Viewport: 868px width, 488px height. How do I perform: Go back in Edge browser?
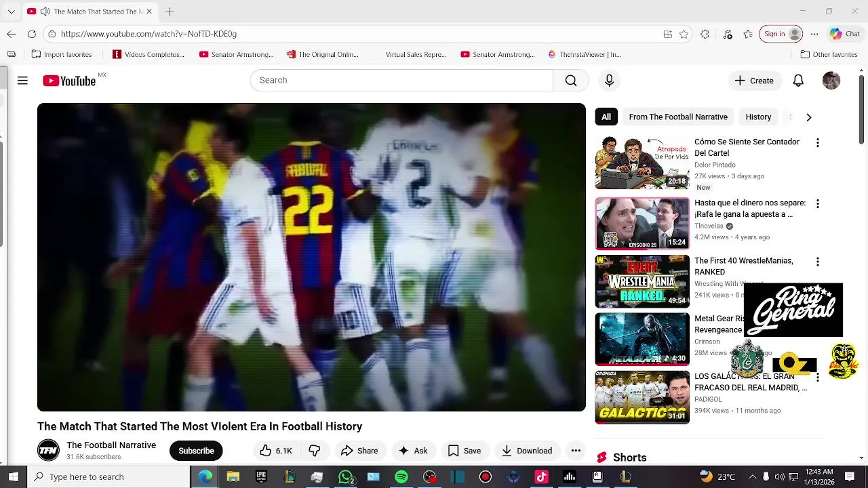[x=12, y=34]
